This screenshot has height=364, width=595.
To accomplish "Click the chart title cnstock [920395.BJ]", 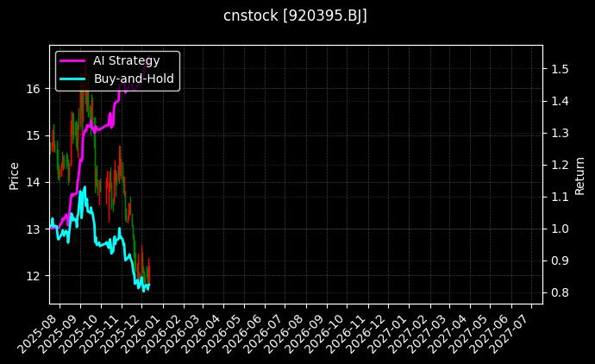I will pyautogui.click(x=296, y=16).
